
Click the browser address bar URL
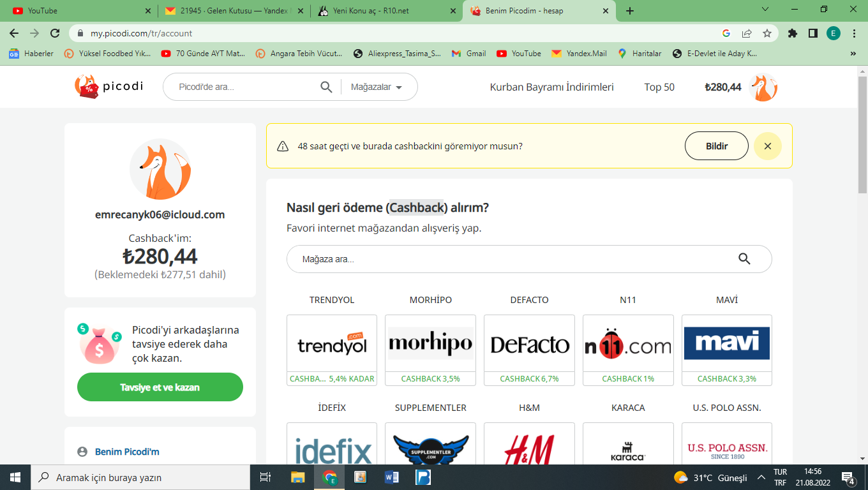point(141,33)
